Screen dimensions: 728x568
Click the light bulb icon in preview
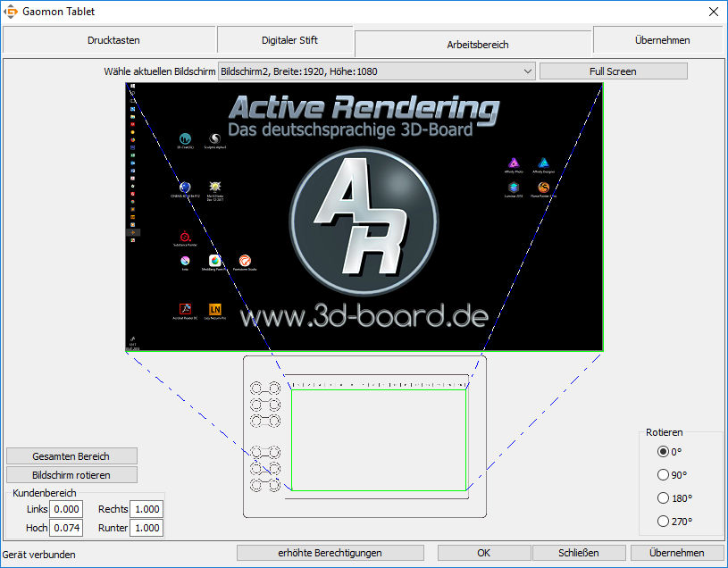pos(215,187)
